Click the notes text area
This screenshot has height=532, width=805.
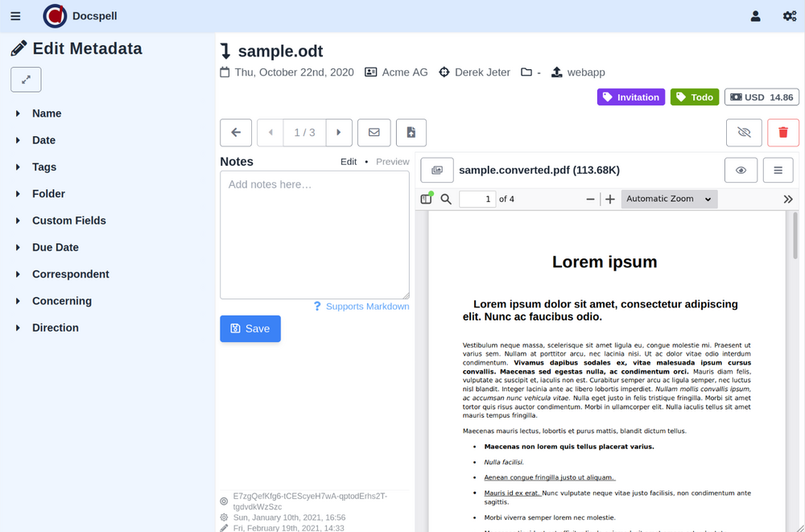pyautogui.click(x=314, y=233)
